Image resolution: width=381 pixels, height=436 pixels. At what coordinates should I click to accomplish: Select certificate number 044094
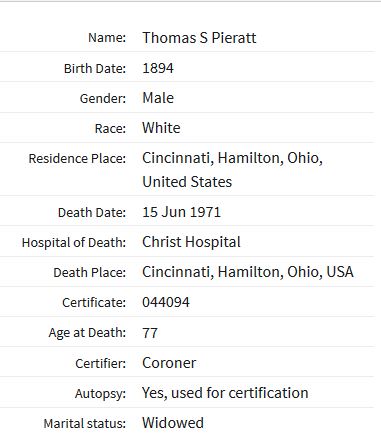(166, 302)
